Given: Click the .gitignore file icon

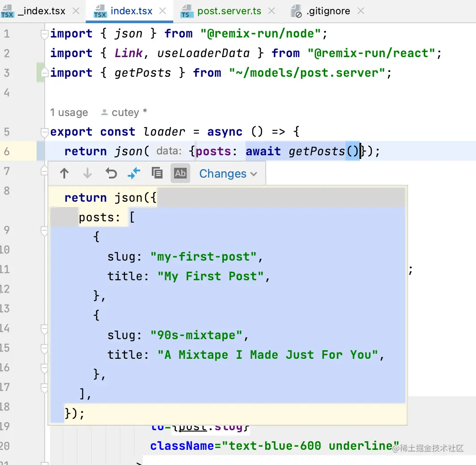Looking at the screenshot, I should tap(296, 12).
